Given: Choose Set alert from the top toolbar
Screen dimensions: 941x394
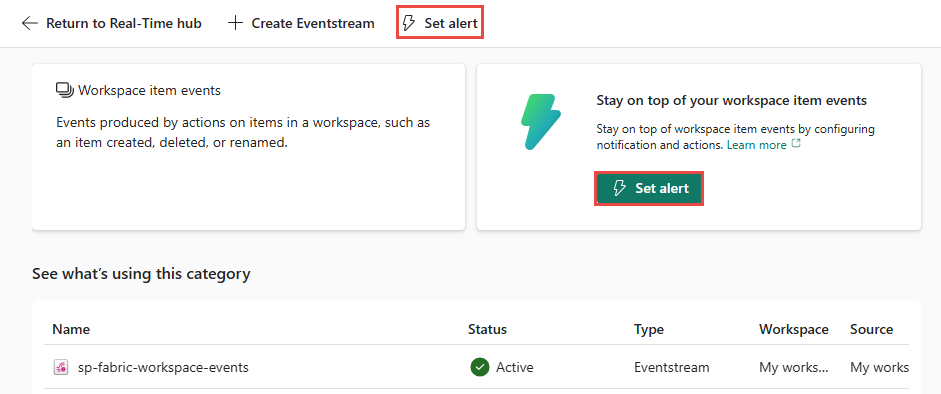Looking at the screenshot, I should coord(440,23).
